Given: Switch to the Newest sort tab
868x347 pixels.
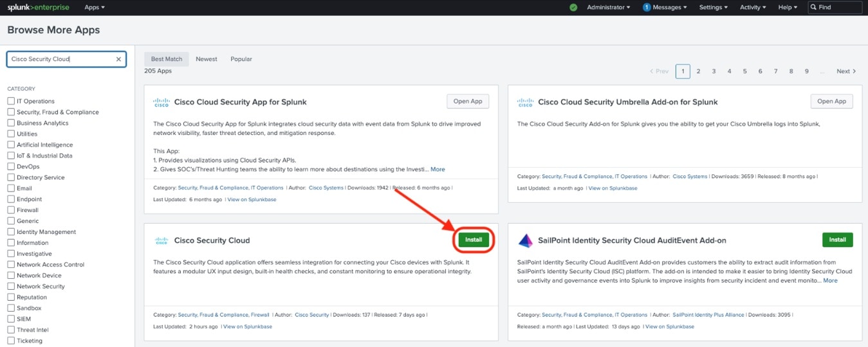Looking at the screenshot, I should 207,59.
